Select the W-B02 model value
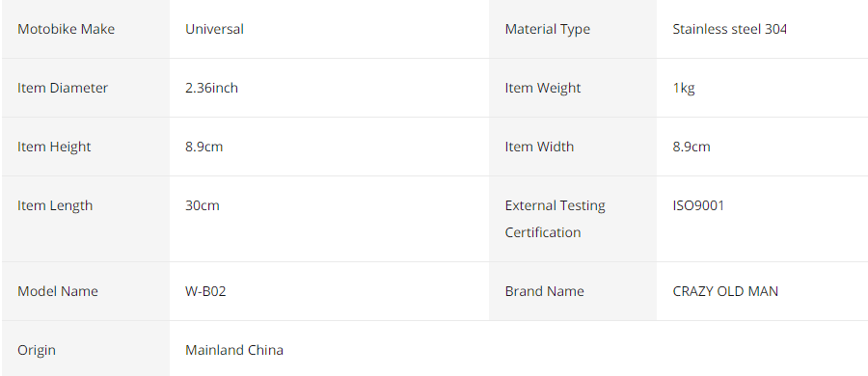 (x=205, y=291)
